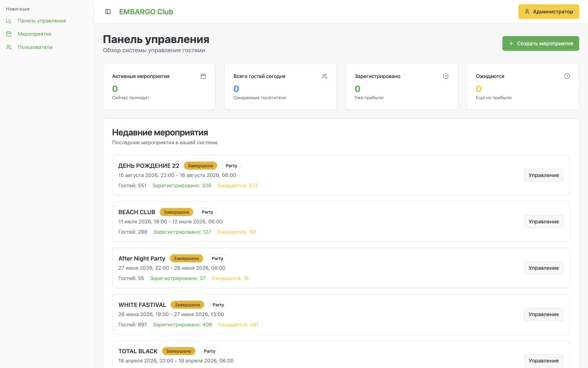Image resolution: width=588 pixels, height=368 pixels.
Task: Click Управление for TOTAL BLACK
Action: coord(544,361)
